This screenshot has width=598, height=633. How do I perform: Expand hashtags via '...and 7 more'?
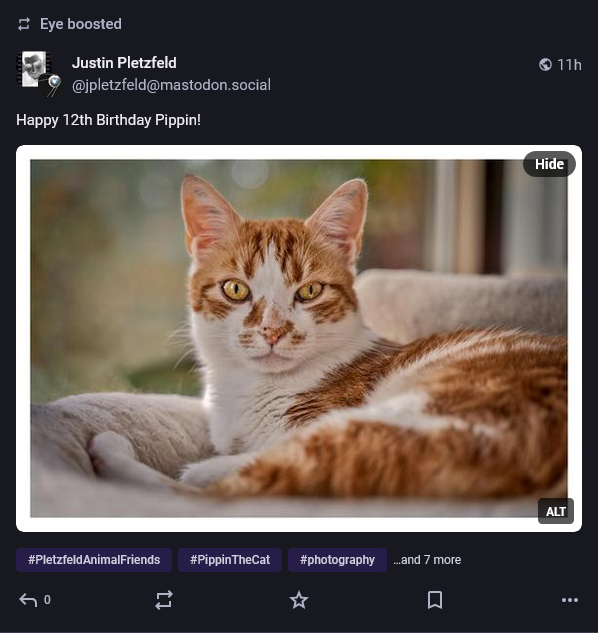point(427,560)
